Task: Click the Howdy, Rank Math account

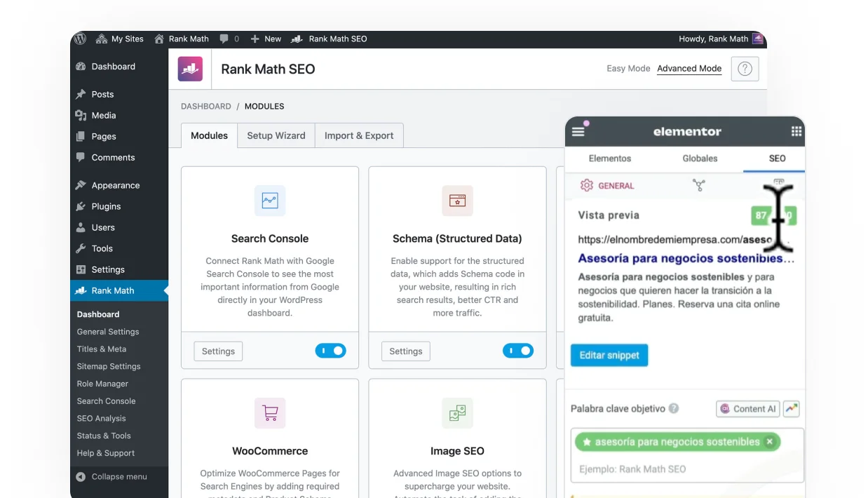Action: [x=713, y=39]
